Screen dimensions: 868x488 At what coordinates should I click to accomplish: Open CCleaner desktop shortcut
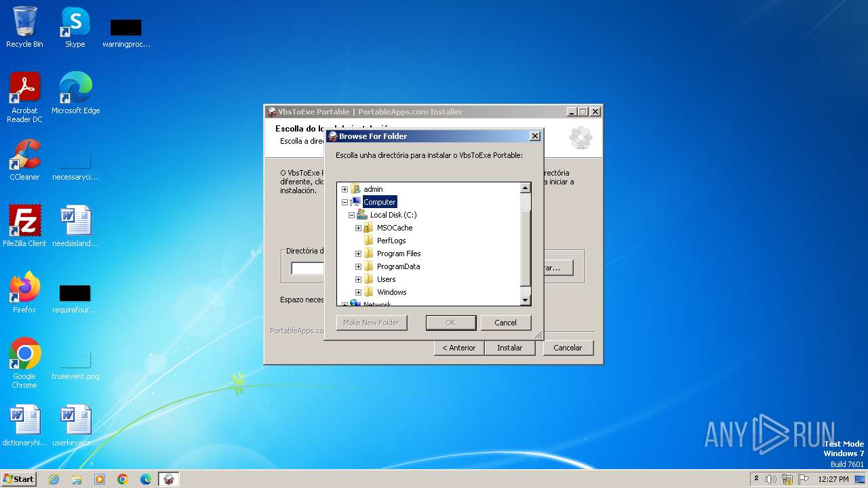24,160
